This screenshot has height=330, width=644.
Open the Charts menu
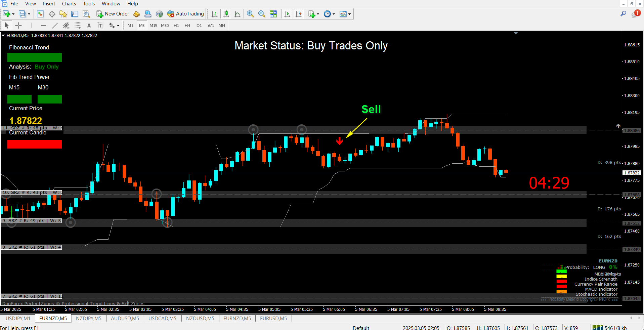point(69,4)
